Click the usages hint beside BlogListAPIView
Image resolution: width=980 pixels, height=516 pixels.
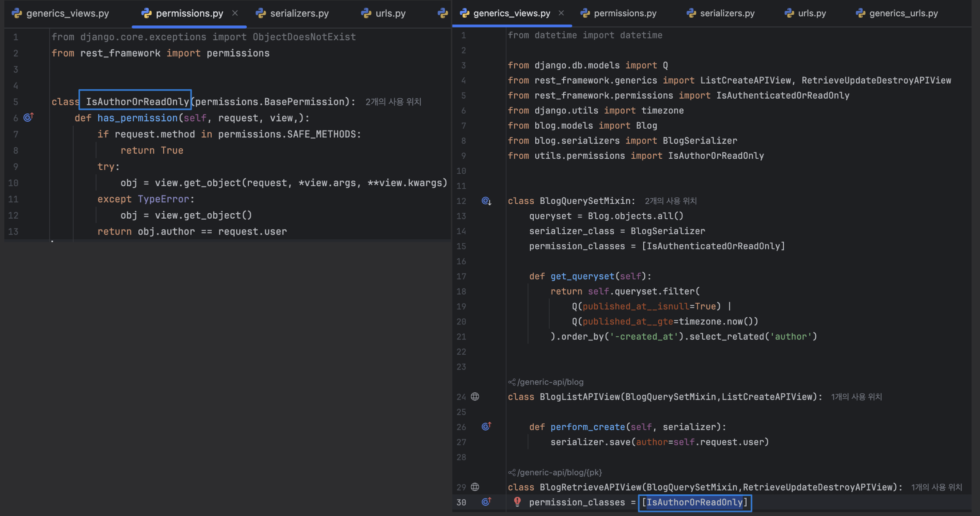[856, 397]
